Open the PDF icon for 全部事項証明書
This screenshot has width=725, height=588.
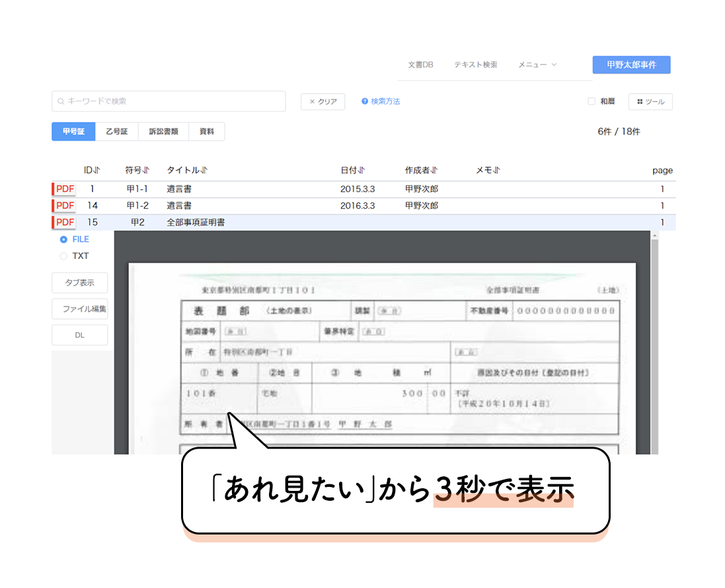pos(64,223)
